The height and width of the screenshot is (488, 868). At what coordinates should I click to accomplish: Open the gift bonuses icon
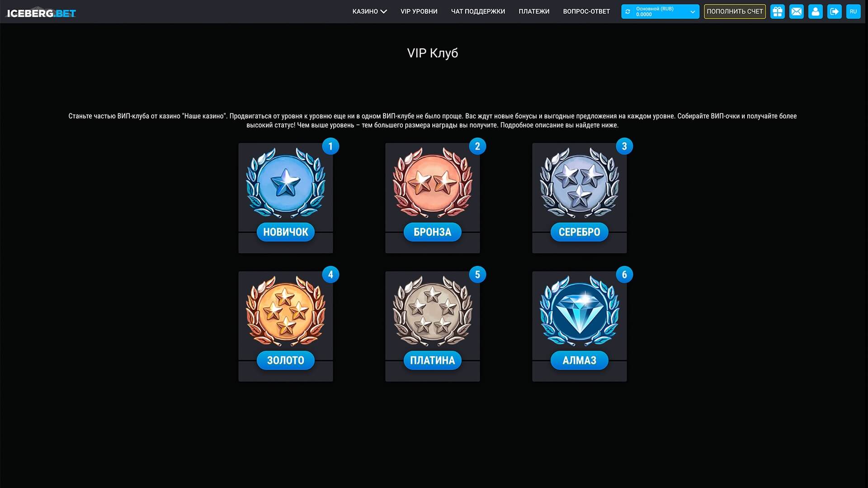(x=778, y=12)
